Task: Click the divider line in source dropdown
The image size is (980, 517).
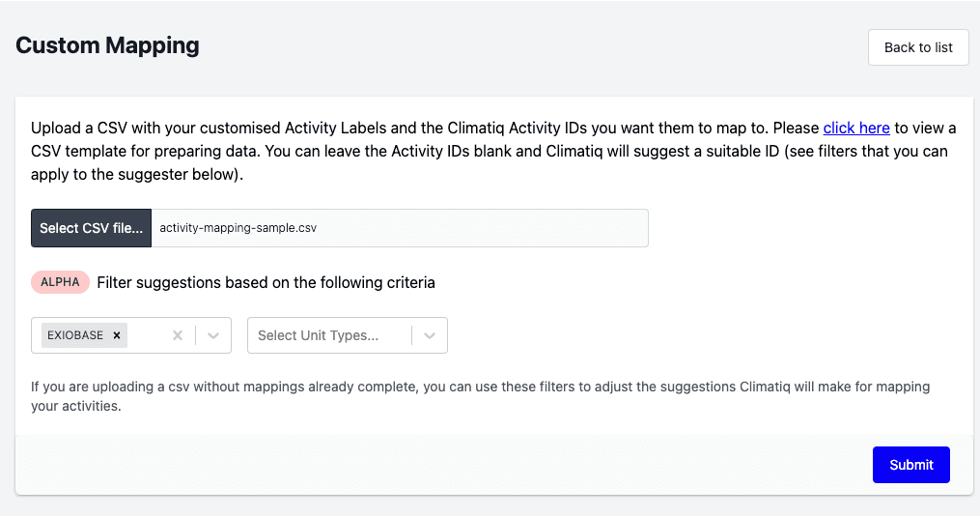Action: 196,335
